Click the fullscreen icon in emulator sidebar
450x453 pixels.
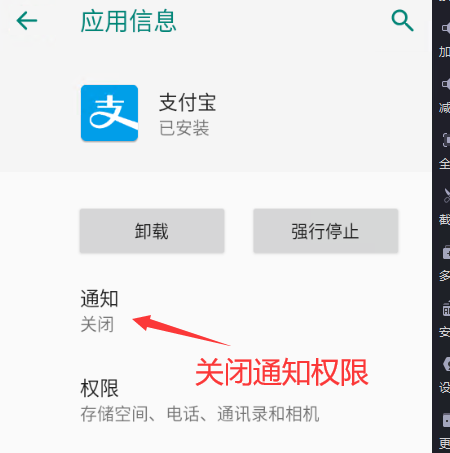click(446, 140)
